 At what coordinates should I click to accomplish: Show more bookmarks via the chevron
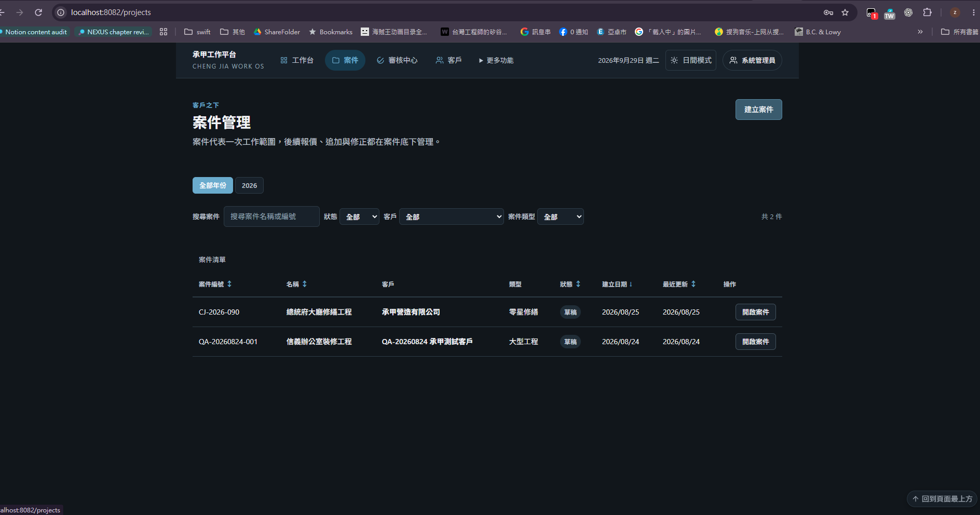tap(920, 32)
